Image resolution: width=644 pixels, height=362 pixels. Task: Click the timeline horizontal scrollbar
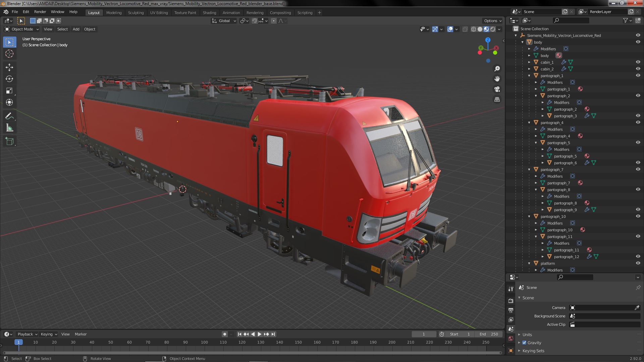pyautogui.click(x=252, y=353)
